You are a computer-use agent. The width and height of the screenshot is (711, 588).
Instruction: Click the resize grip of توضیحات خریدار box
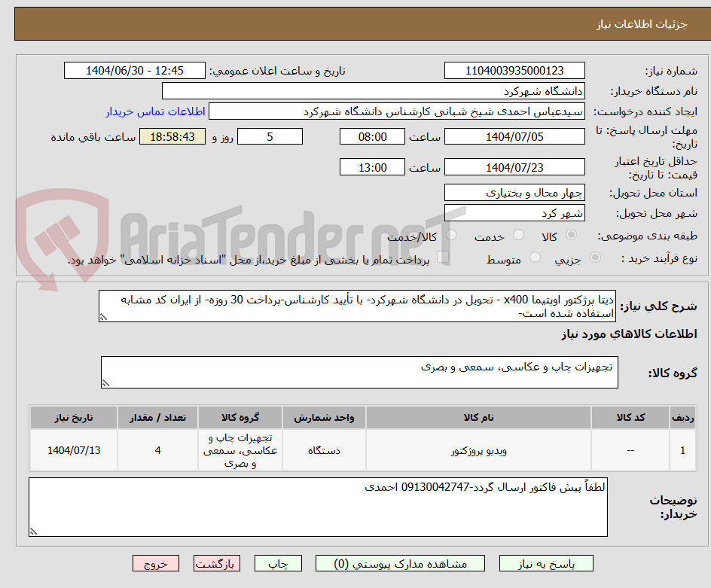pyautogui.click(x=32, y=532)
